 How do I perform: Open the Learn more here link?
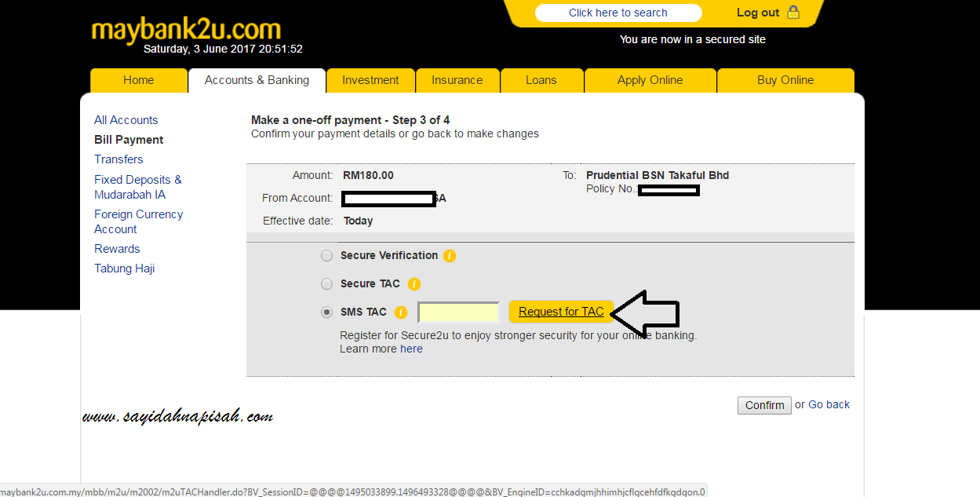[x=411, y=349]
